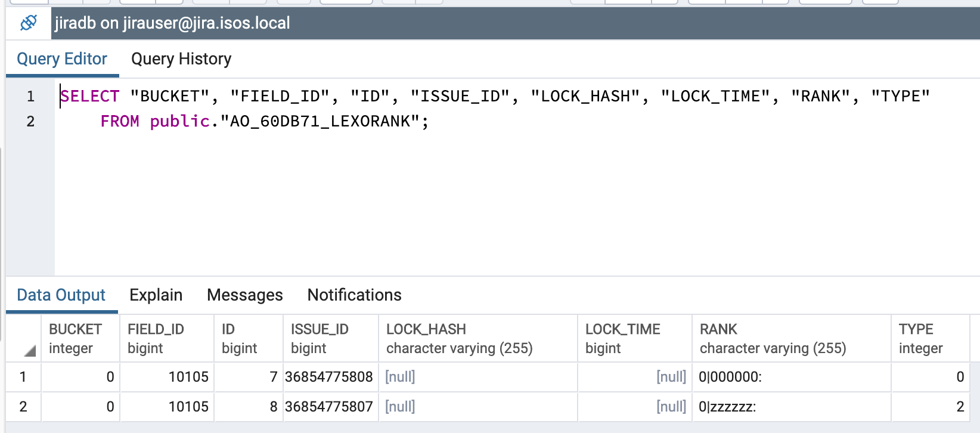The image size is (980, 433).
Task: Select row 1 via its row number
Action: (23, 377)
